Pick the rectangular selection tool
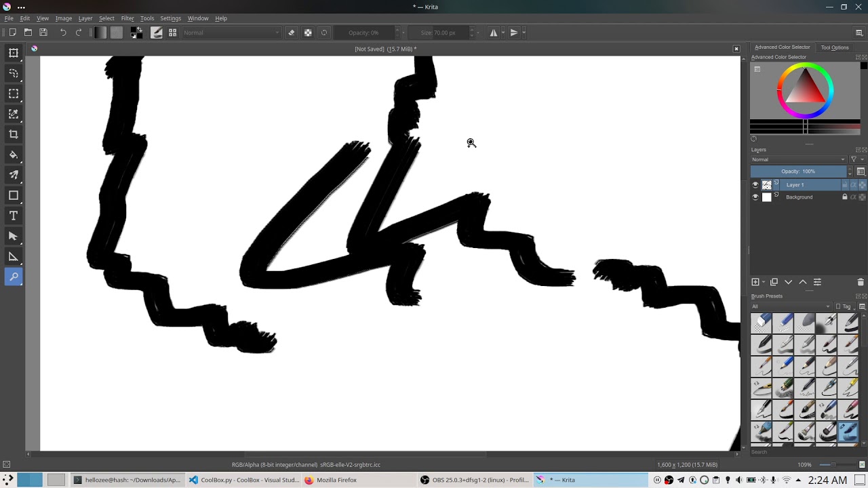This screenshot has width=868, height=488. [x=14, y=94]
